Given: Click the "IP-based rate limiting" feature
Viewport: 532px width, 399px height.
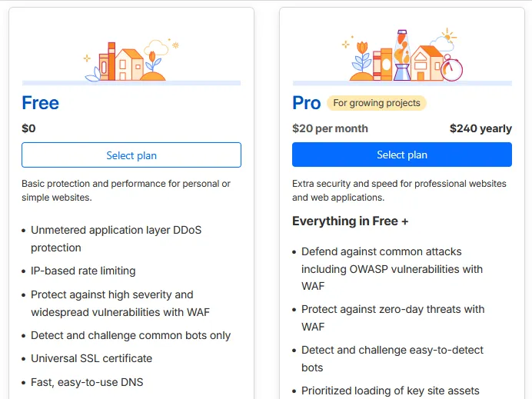Looking at the screenshot, I should [x=83, y=271].
